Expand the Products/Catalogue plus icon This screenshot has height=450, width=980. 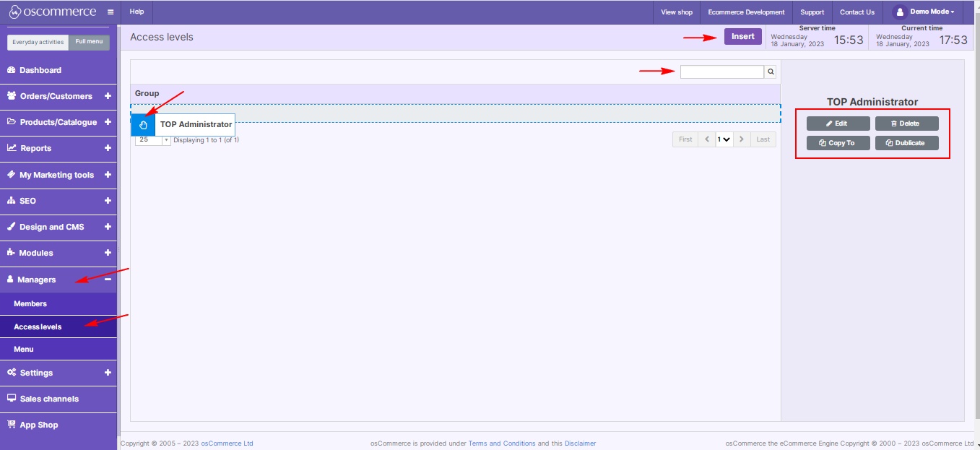[x=108, y=122]
